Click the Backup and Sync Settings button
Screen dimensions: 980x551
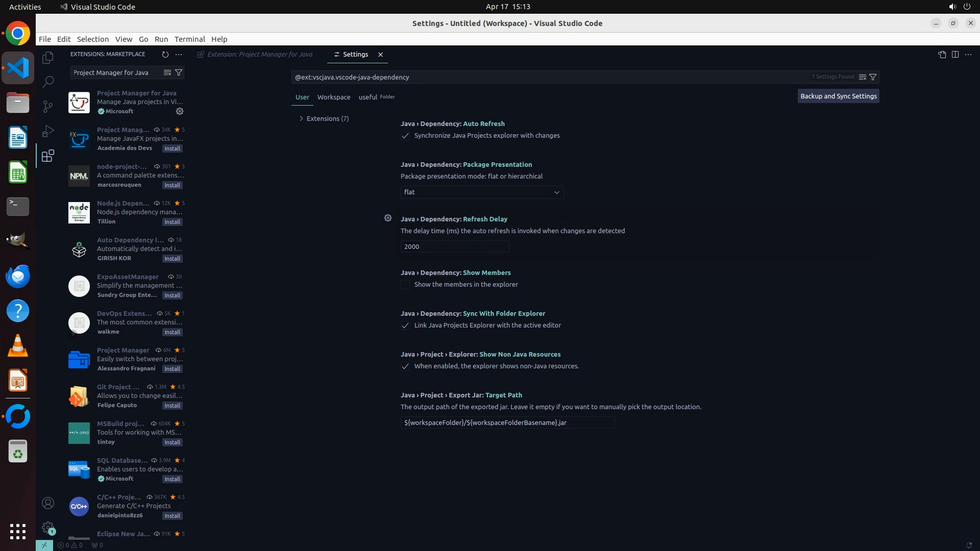coord(838,96)
